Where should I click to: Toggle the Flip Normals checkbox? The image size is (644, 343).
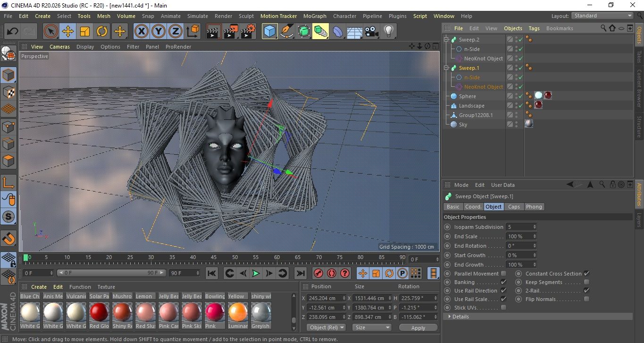586,299
